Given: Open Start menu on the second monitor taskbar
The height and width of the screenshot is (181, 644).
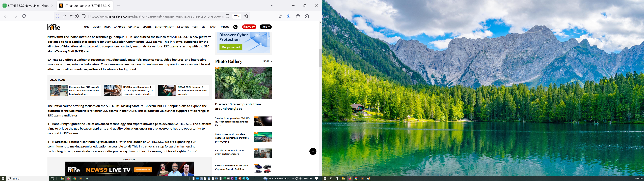Looking at the screenshot, I should pos(325,178).
